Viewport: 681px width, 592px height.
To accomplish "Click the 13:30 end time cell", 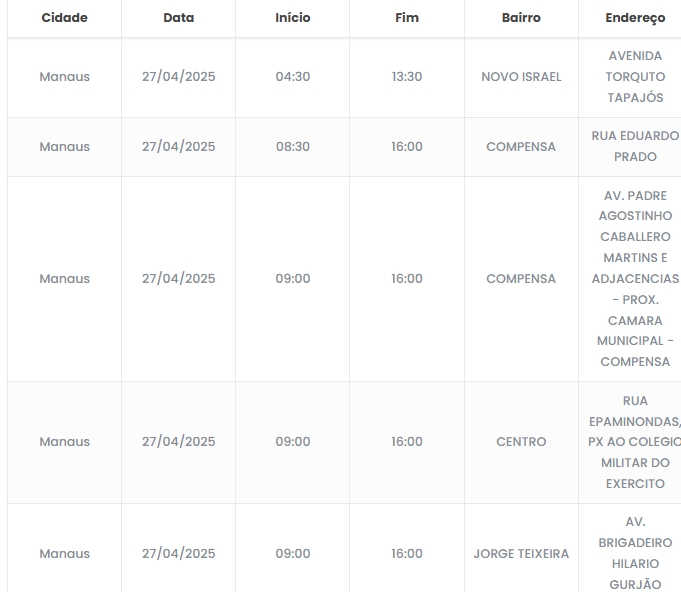I will pos(407,77).
